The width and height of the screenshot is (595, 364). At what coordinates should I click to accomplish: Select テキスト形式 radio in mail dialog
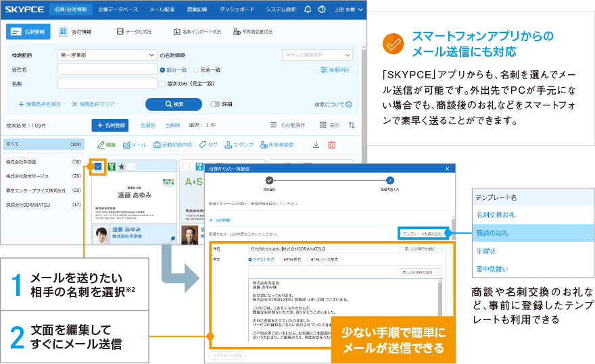click(x=250, y=260)
